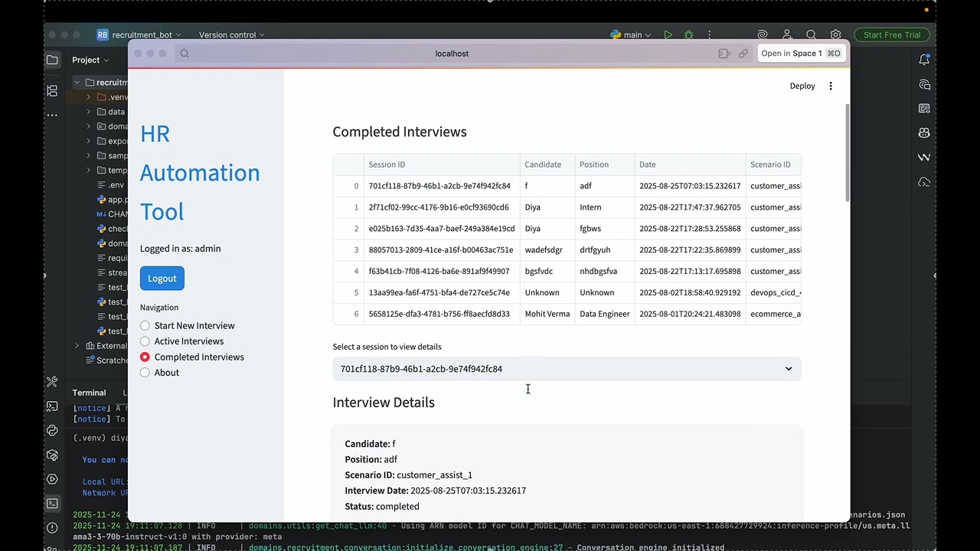The width and height of the screenshot is (980, 551).
Task: Click the cloud icon in right strip
Action: (924, 181)
